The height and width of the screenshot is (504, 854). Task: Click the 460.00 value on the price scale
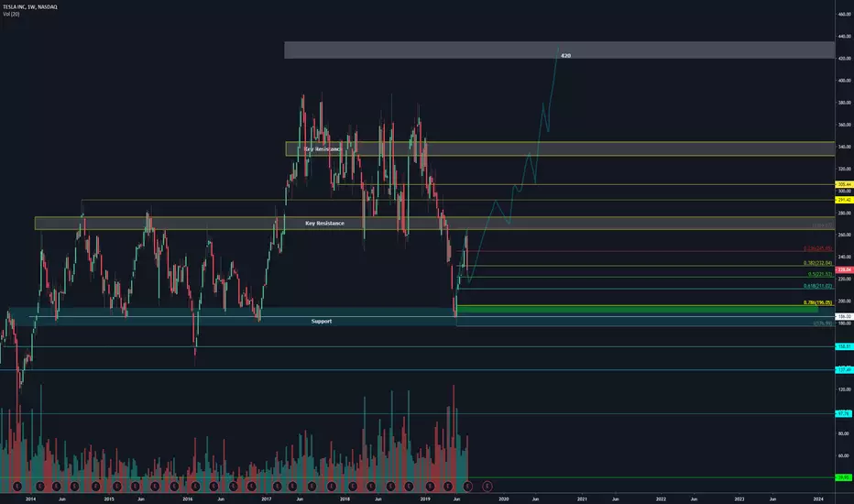(x=844, y=14)
